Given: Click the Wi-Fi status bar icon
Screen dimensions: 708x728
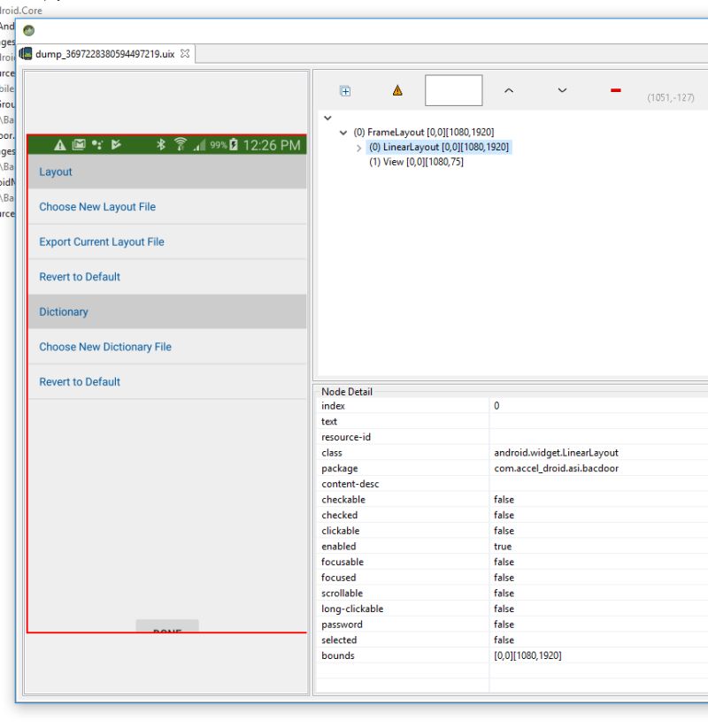Looking at the screenshot, I should [x=181, y=145].
